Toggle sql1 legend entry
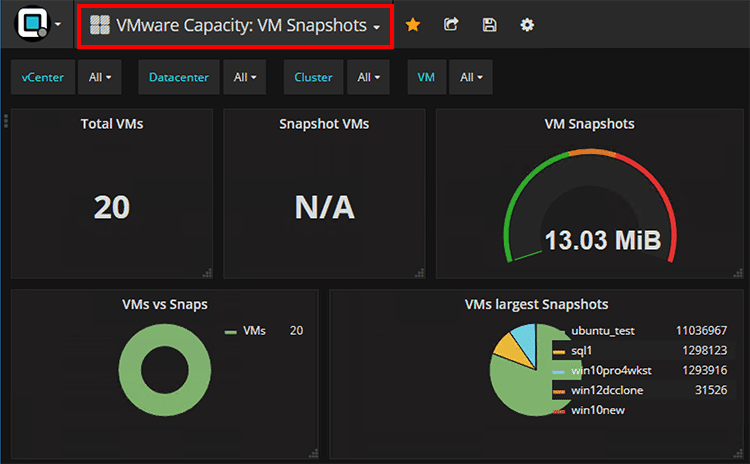 (x=582, y=351)
